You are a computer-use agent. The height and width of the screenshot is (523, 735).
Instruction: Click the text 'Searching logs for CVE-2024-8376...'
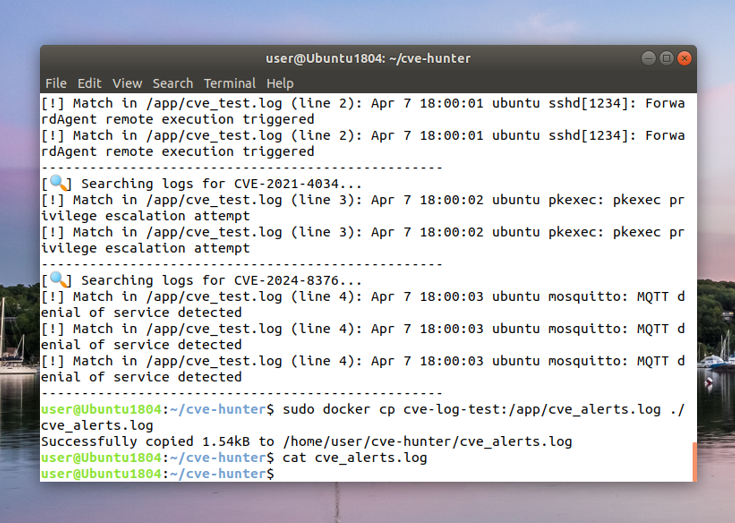[221, 281]
